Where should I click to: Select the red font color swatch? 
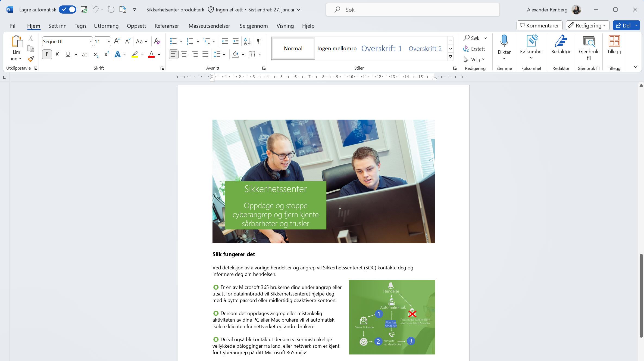[151, 55]
